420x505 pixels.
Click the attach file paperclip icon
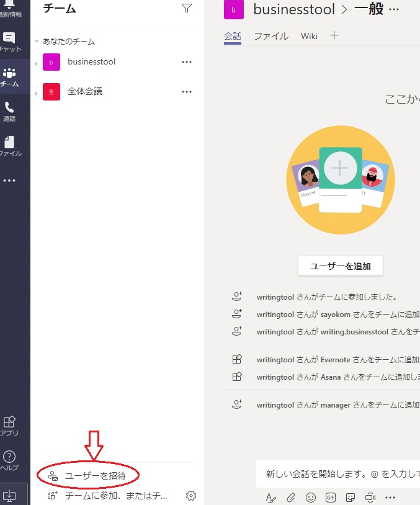[290, 497]
